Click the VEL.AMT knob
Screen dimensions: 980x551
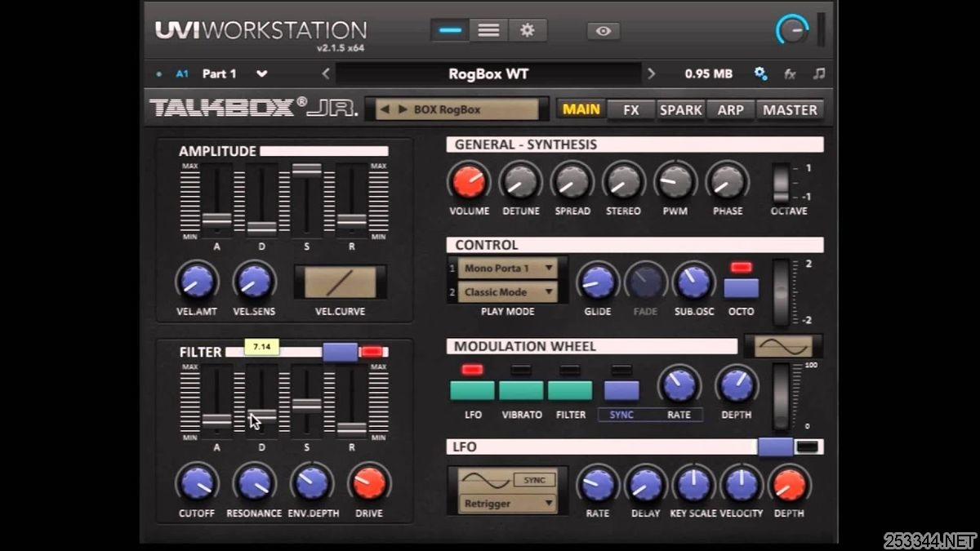(197, 281)
